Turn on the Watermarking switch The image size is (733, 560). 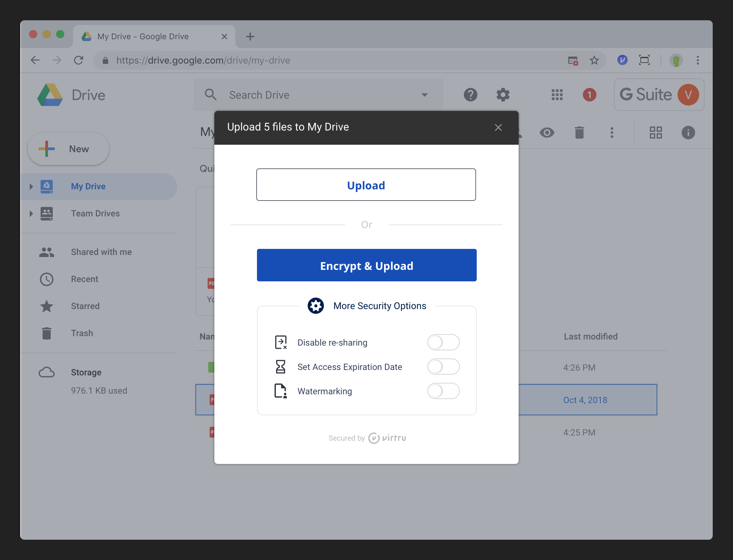click(444, 391)
